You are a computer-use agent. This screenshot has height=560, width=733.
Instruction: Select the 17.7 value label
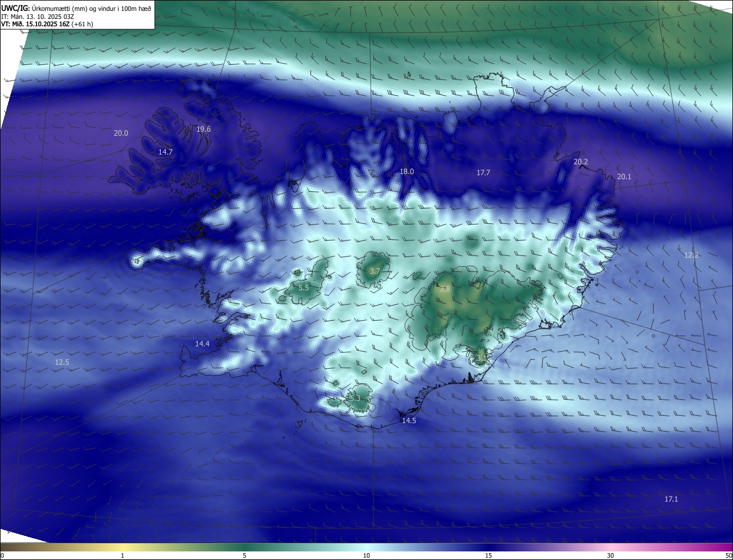(x=483, y=172)
